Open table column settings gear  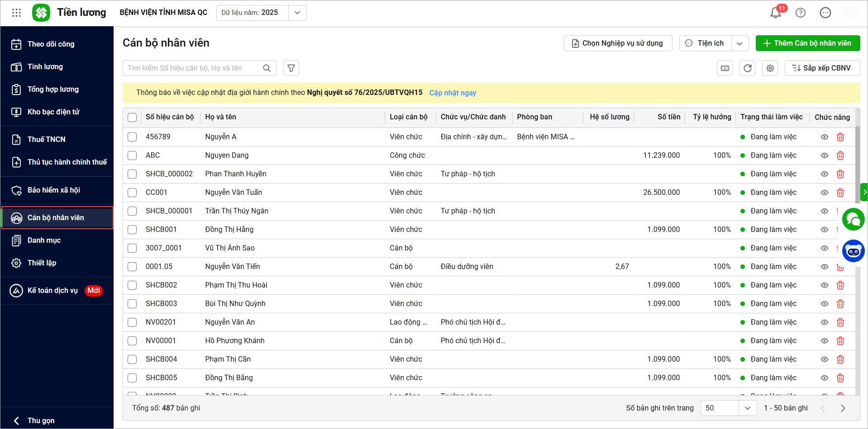(770, 68)
